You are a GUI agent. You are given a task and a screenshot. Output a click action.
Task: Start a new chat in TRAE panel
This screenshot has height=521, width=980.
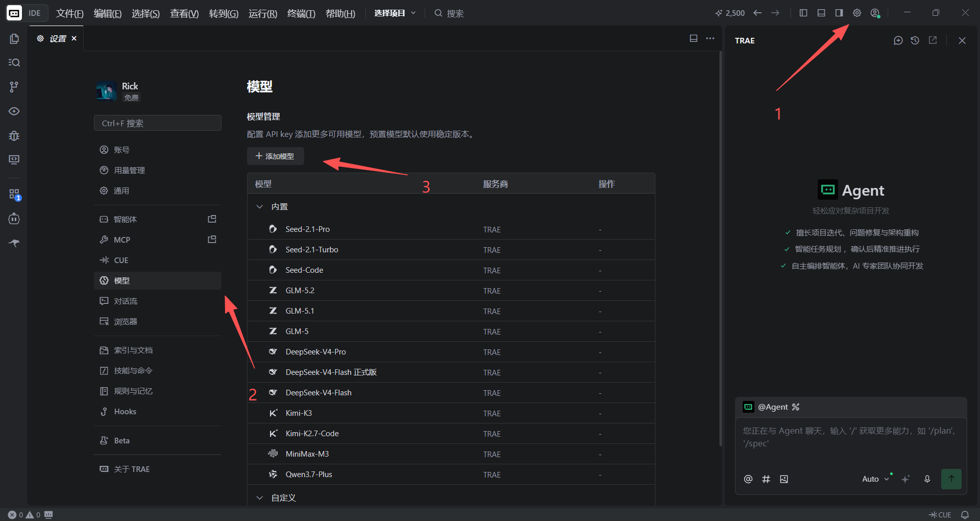click(x=898, y=40)
